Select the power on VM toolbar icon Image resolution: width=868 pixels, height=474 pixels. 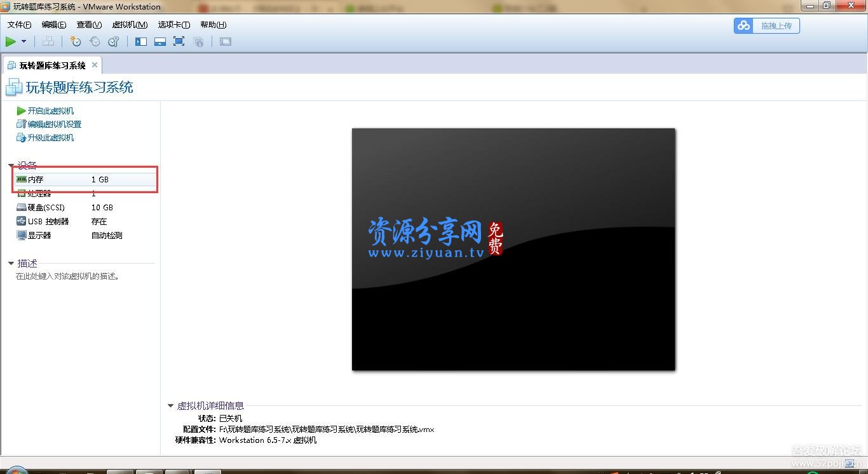[11, 41]
